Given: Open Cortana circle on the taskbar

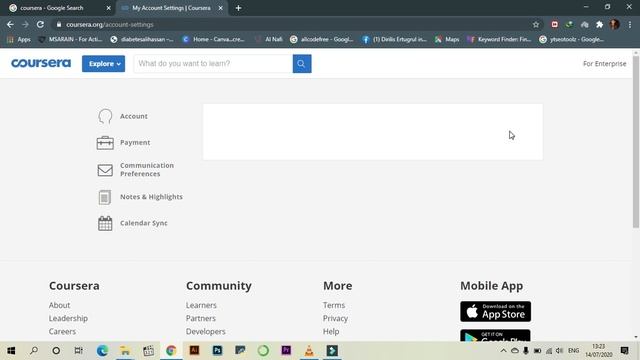Looking at the screenshot, I should tap(56, 351).
